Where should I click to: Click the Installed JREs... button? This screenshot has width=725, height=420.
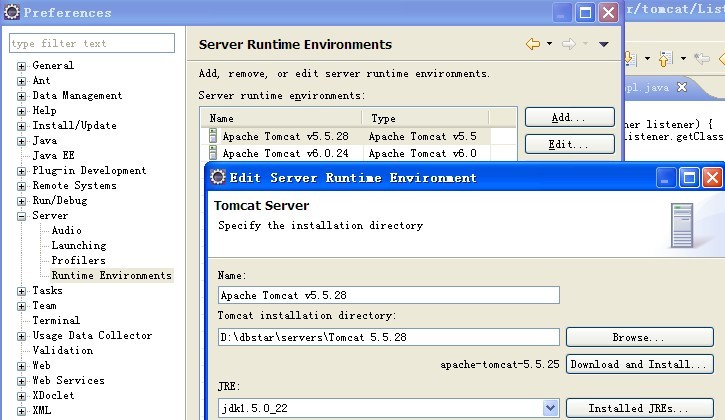click(x=639, y=408)
